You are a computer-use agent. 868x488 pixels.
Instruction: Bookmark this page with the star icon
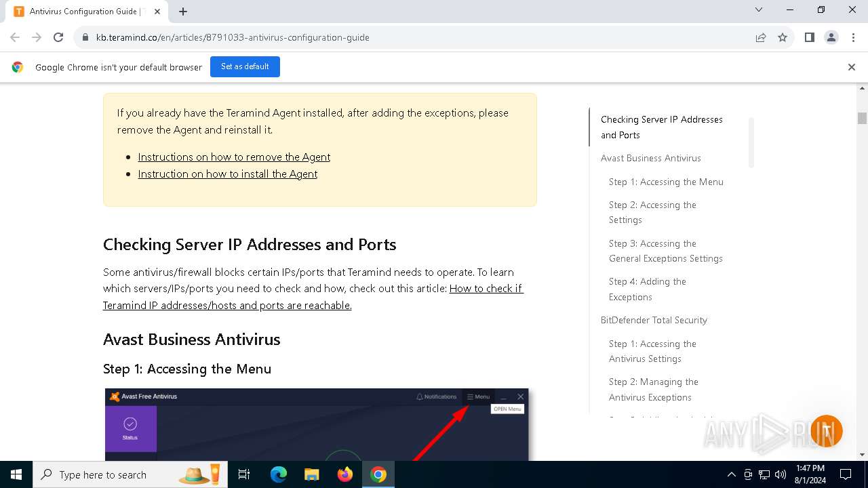pos(783,37)
